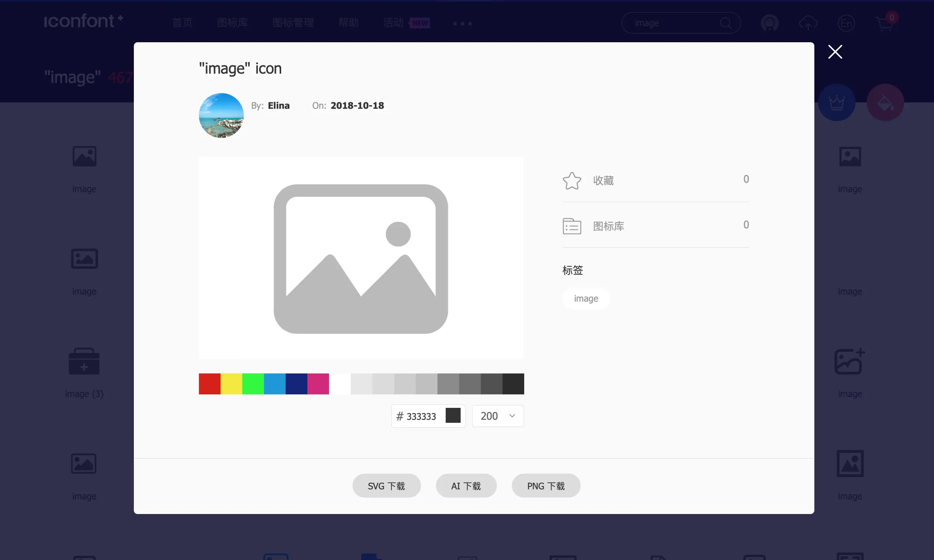The image size is (934, 560).
Task: Open the 图标管理 menu item
Action: point(293,23)
